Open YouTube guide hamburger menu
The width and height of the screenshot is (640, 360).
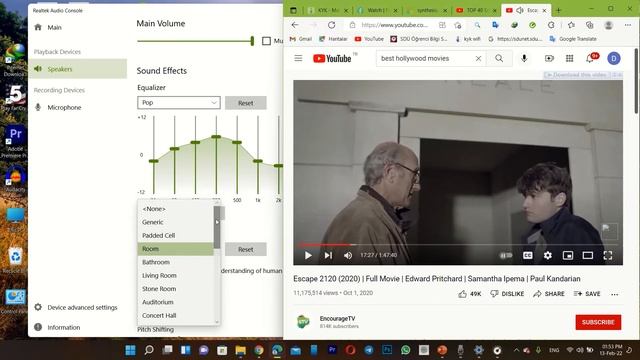pos(298,58)
